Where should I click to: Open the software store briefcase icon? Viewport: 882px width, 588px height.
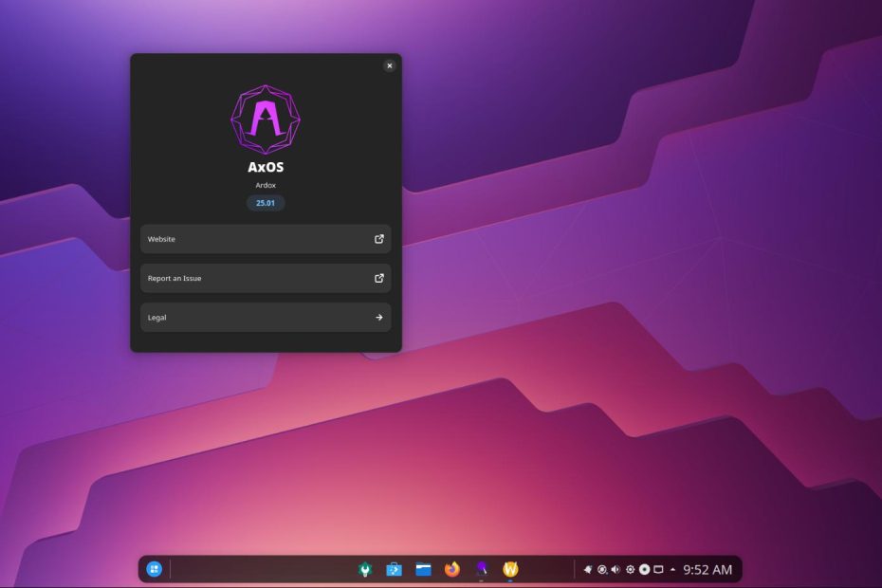394,569
